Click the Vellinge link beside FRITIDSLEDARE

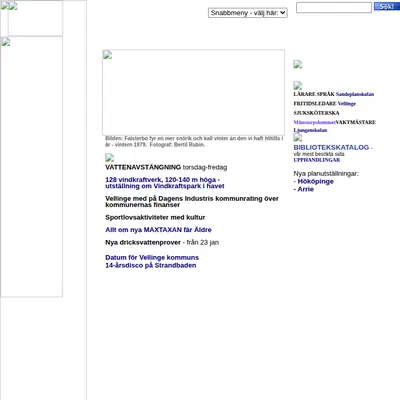347,104
